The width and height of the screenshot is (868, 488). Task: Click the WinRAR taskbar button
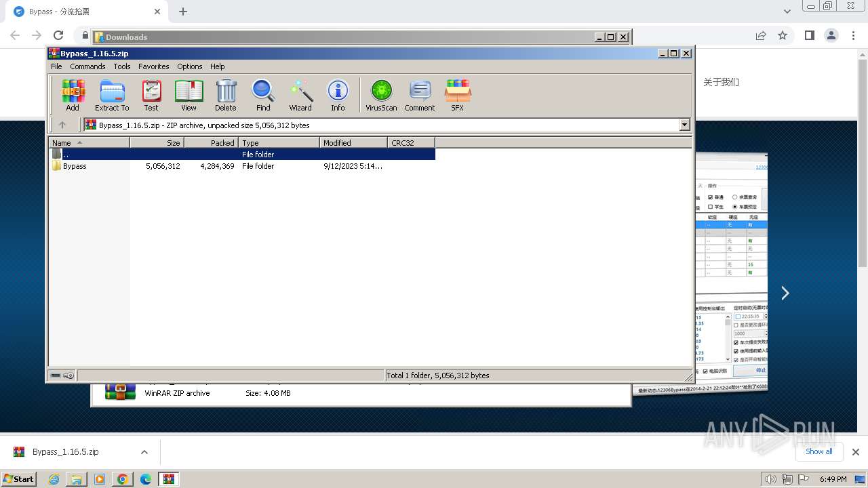click(x=168, y=479)
